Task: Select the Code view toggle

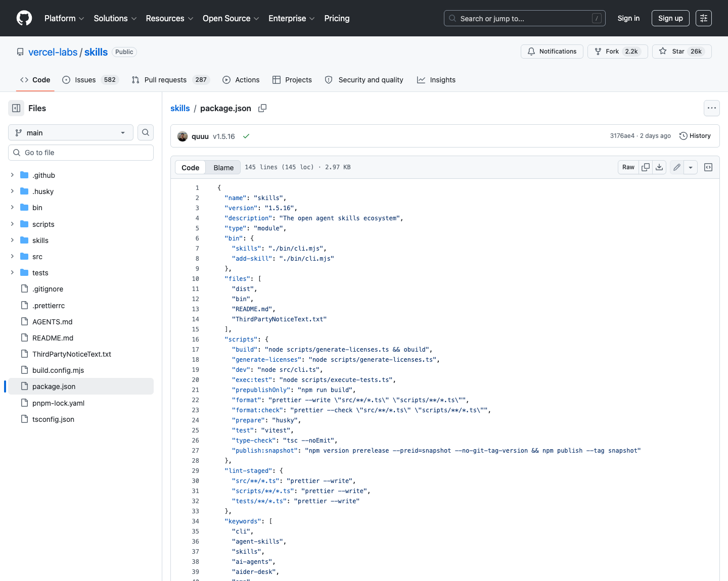Action: 191,167
